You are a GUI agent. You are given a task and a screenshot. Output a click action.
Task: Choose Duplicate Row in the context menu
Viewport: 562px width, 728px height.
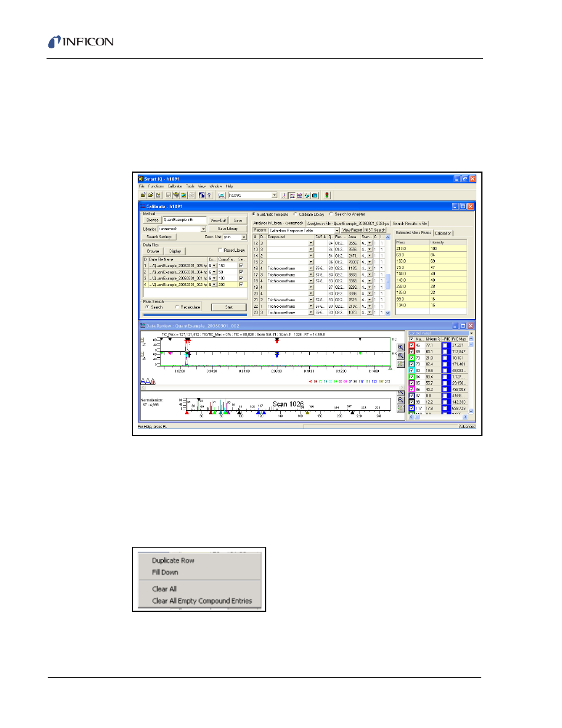click(x=173, y=561)
